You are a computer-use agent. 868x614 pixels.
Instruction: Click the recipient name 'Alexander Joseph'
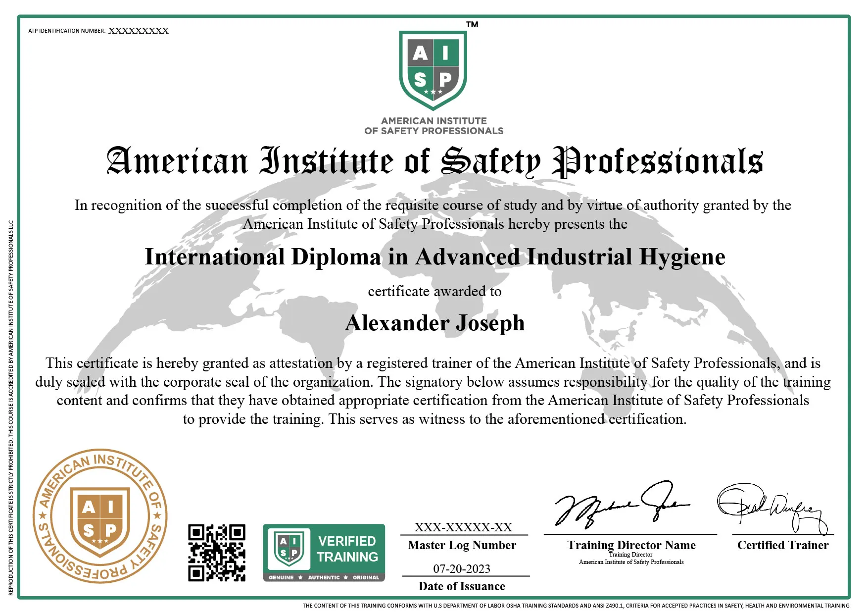[x=434, y=323]
